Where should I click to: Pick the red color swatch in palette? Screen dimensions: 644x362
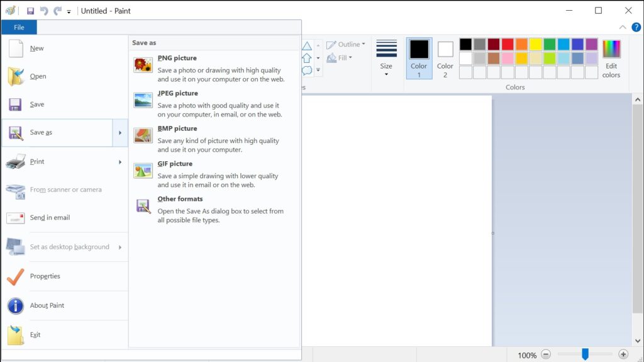click(507, 44)
